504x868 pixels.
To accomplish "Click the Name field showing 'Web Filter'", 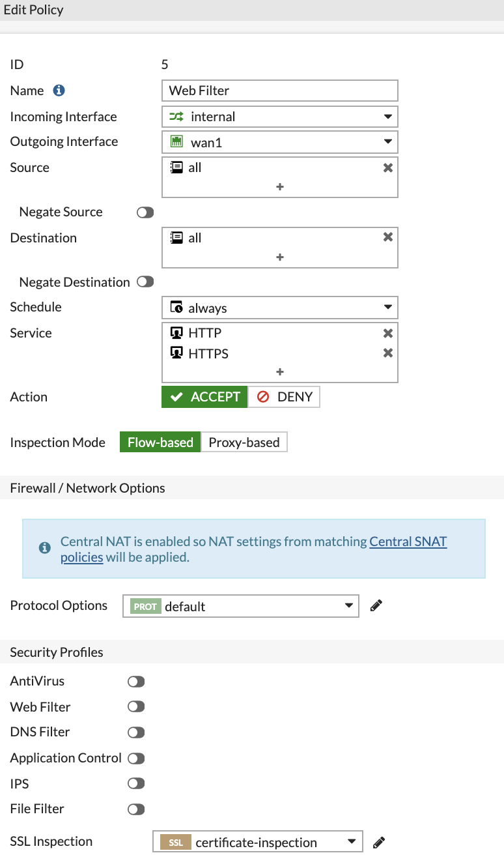I will pos(279,91).
